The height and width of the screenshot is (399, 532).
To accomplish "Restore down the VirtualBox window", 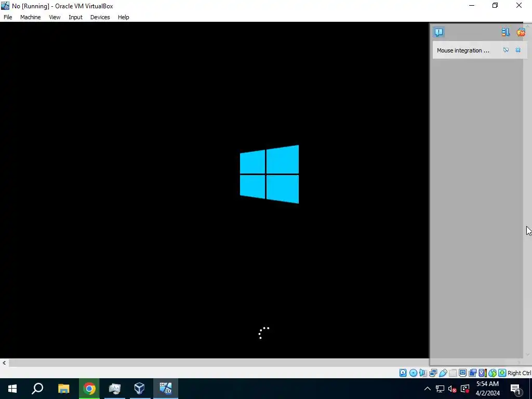I will click(495, 5).
